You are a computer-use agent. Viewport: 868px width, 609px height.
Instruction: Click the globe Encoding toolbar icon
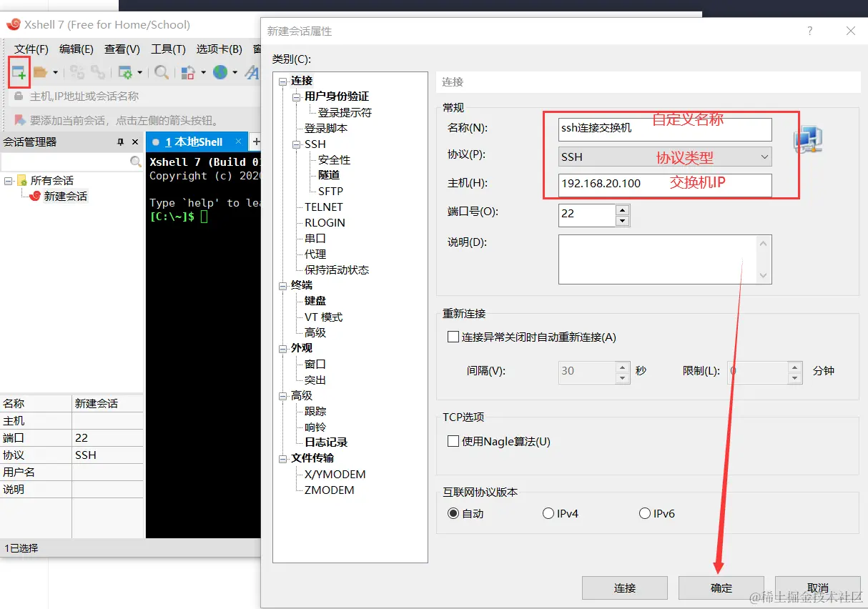220,72
